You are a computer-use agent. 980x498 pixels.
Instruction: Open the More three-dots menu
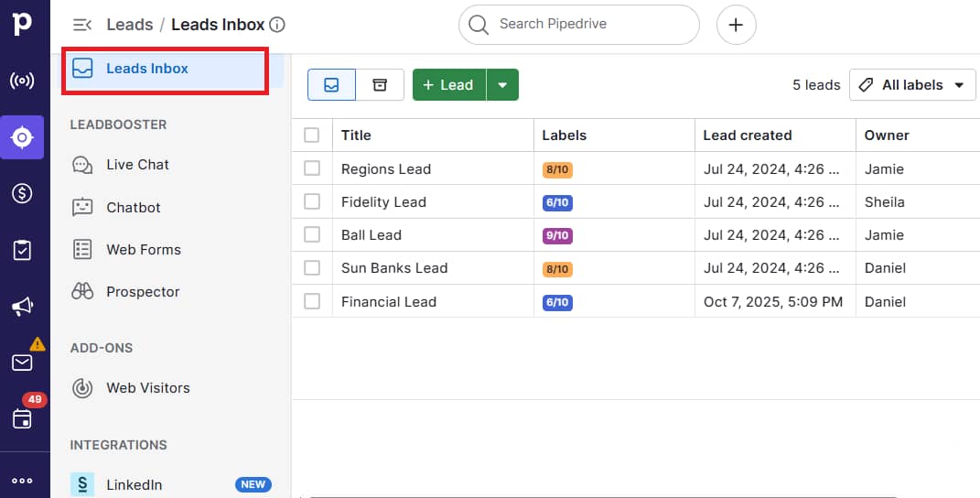[x=22, y=482]
